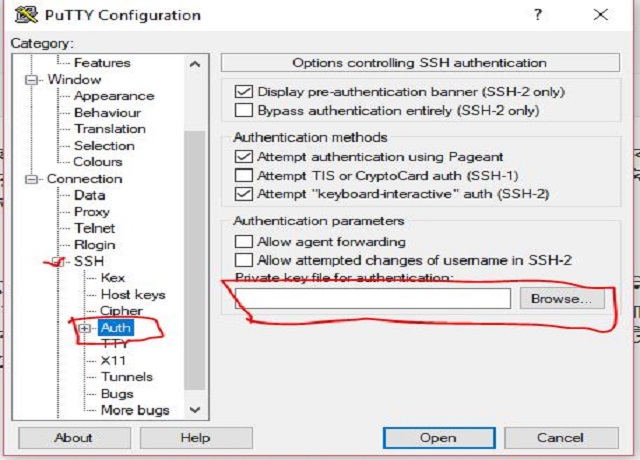This screenshot has width=640, height=460.
Task: Open the SSH session
Action: [x=439, y=438]
